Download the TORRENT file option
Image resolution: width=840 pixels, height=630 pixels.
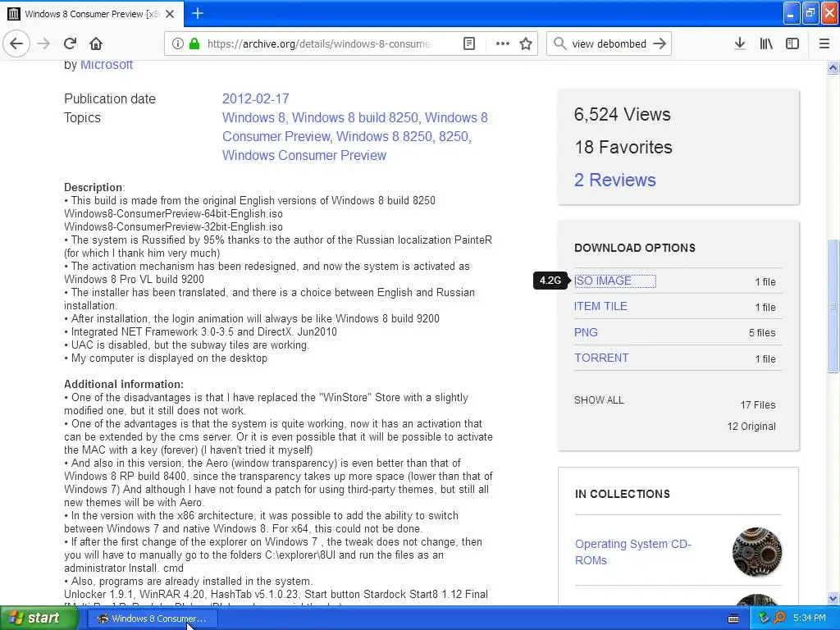601,358
